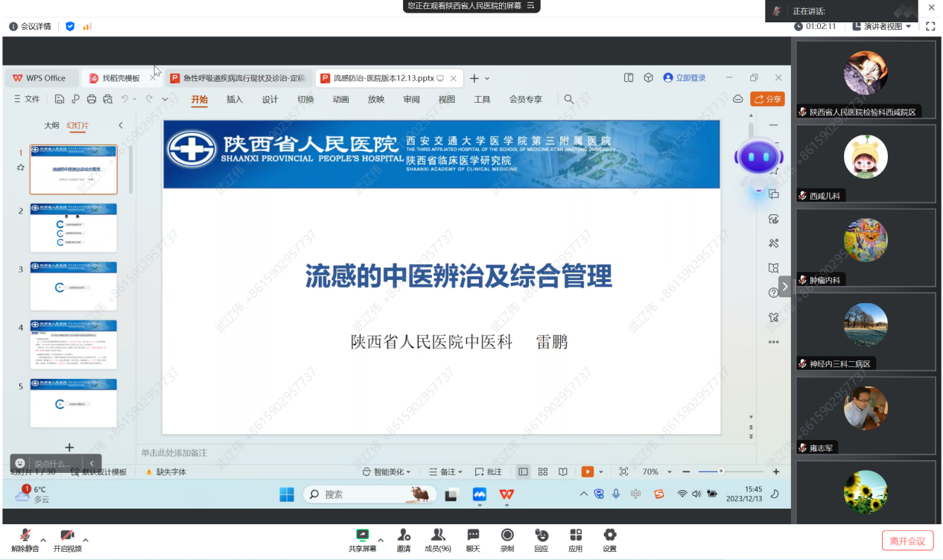Click the Share Screen icon

click(363, 536)
